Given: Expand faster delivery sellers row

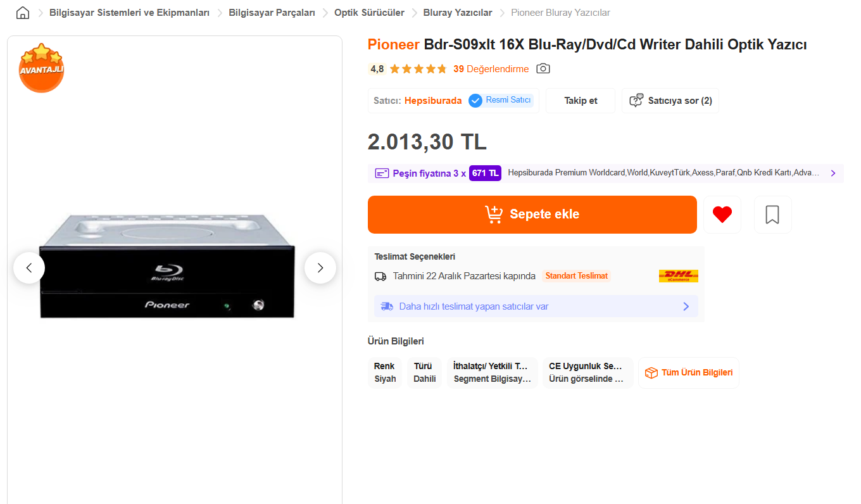Looking at the screenshot, I should pyautogui.click(x=536, y=306).
